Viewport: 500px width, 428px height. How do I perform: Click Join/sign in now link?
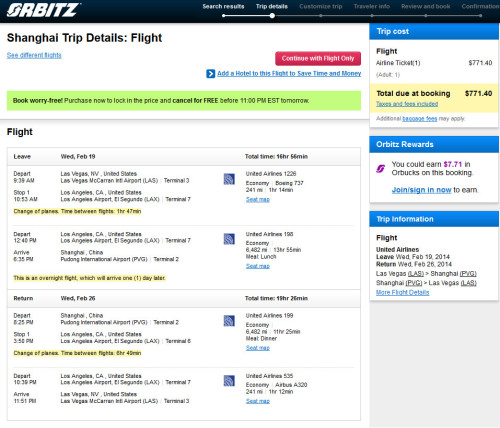[421, 190]
